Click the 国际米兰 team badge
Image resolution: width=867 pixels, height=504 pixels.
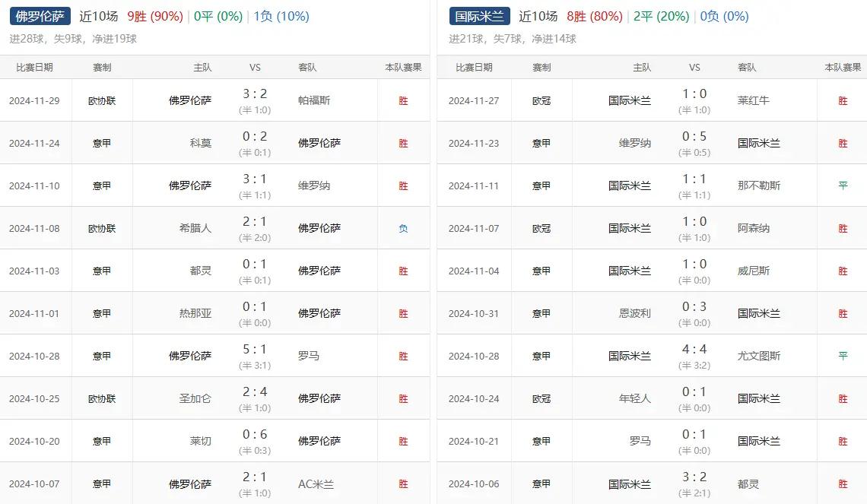(x=479, y=16)
